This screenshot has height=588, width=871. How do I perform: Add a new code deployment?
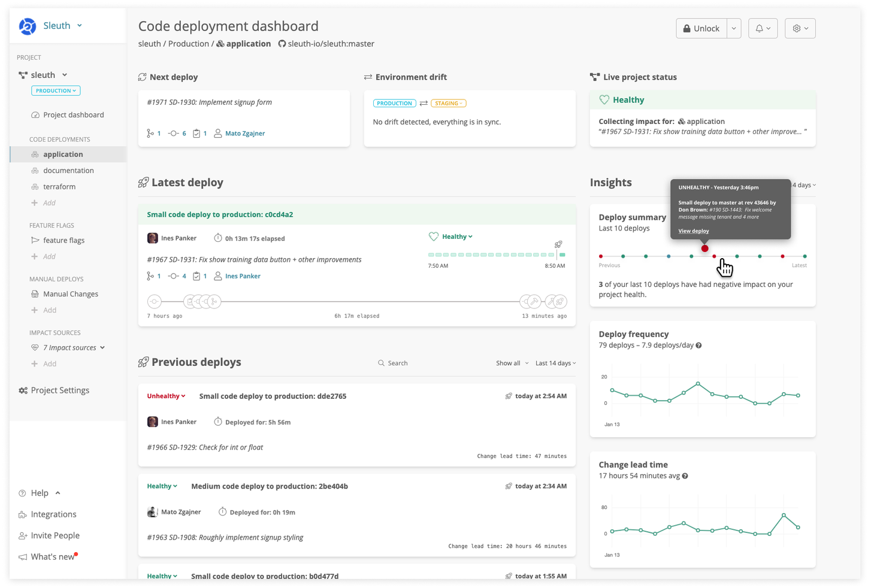point(44,203)
